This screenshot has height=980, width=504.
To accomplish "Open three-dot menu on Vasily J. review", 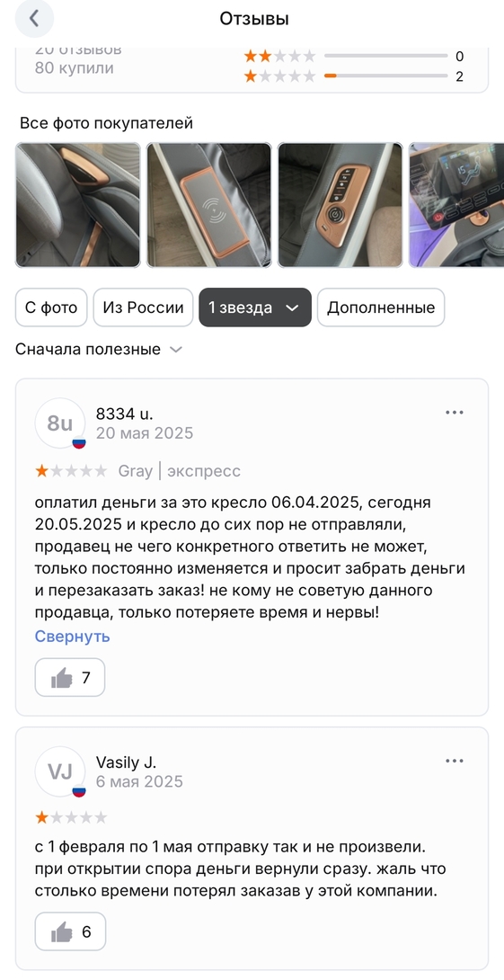I will 454,761.
